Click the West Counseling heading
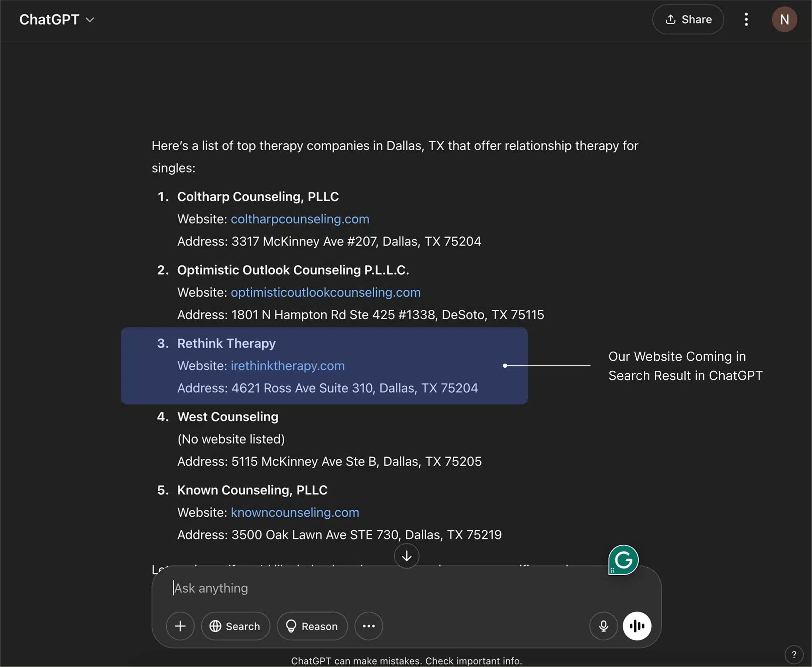This screenshot has width=812, height=667. point(228,417)
